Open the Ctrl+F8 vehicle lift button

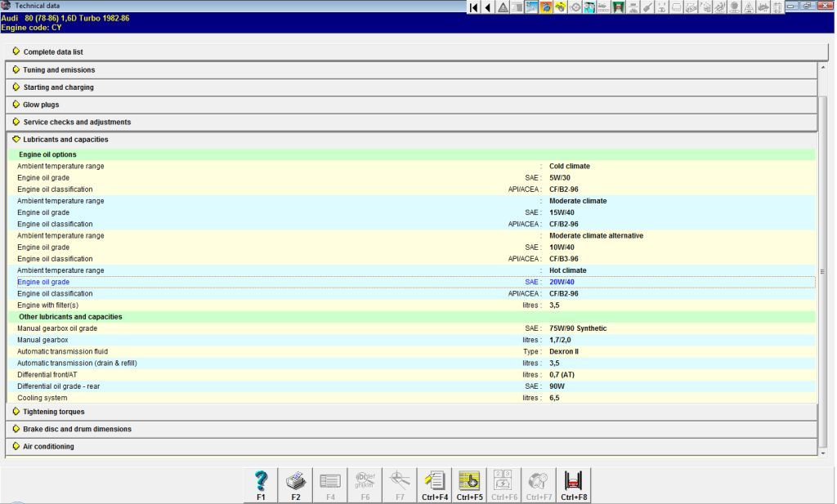pos(573,484)
